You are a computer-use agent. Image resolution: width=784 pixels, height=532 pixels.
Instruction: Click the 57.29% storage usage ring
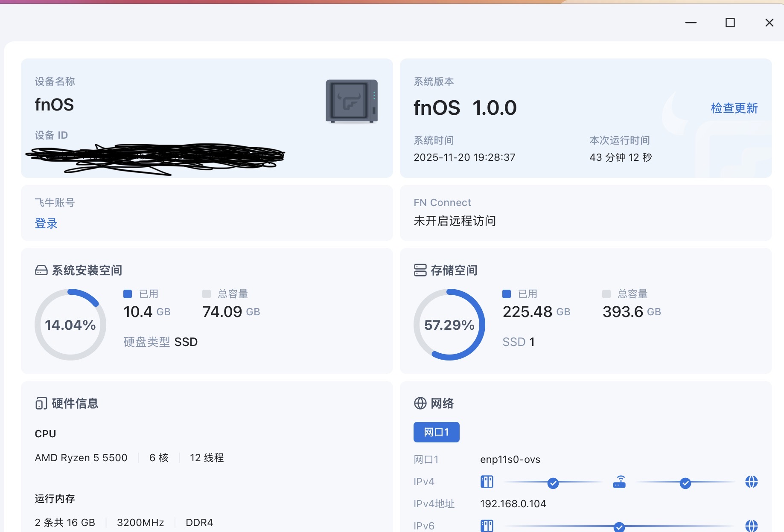tap(449, 325)
